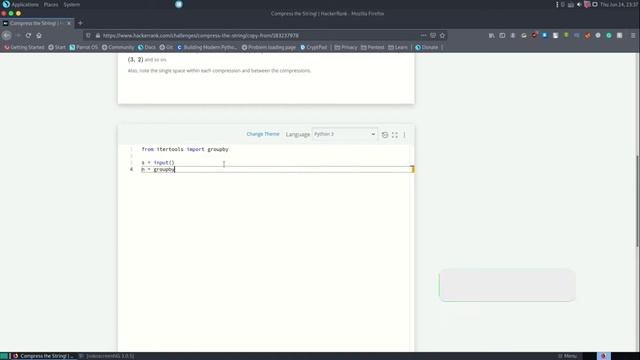Toggle fullscreen editor mode icon
The width and height of the screenshot is (640, 360).
(x=395, y=135)
